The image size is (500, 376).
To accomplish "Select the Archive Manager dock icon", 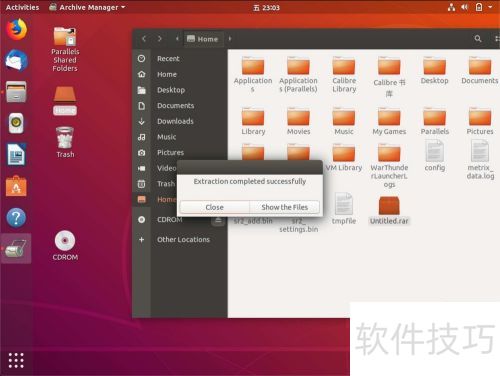I will click(16, 249).
